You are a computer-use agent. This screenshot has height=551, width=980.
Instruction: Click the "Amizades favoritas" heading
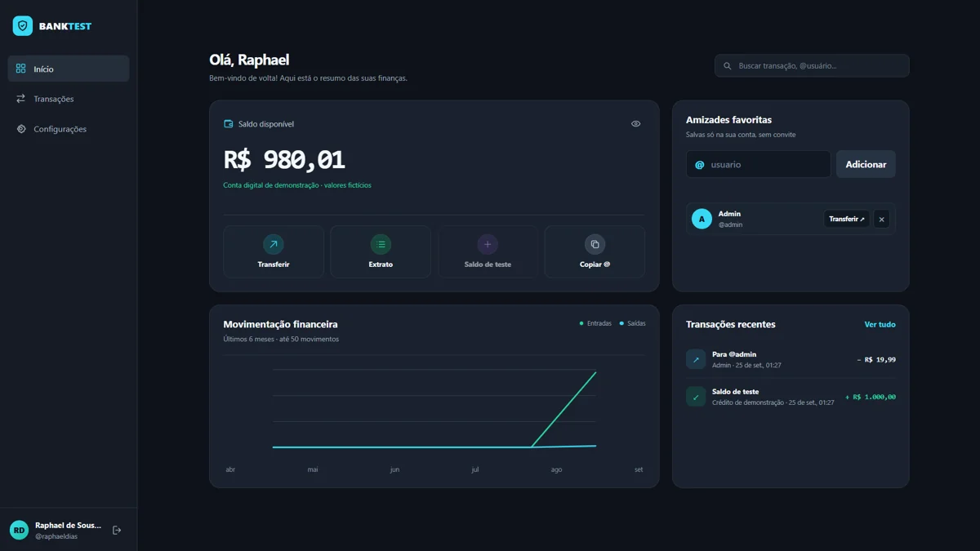pos(728,120)
